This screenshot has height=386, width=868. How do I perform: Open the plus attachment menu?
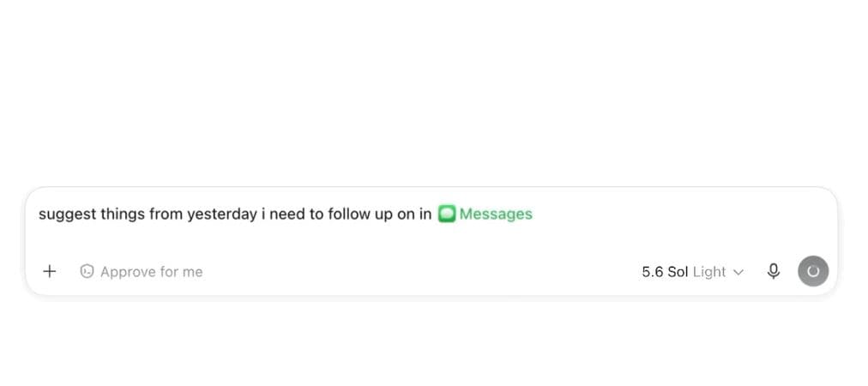coord(49,271)
